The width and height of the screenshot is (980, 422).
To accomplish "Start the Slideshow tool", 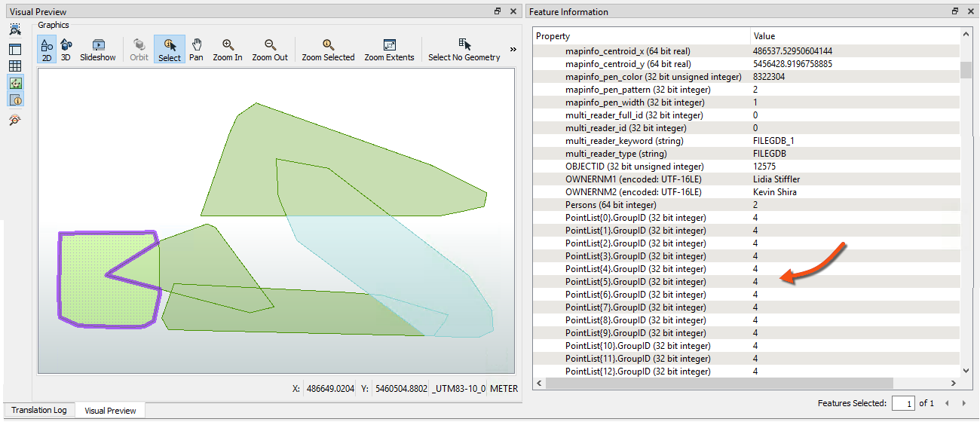I will pyautogui.click(x=98, y=49).
